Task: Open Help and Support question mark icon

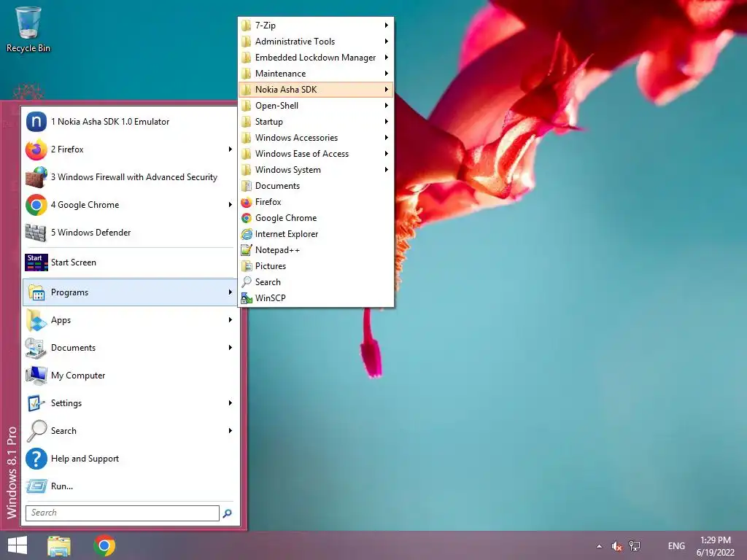Action: coord(36,459)
